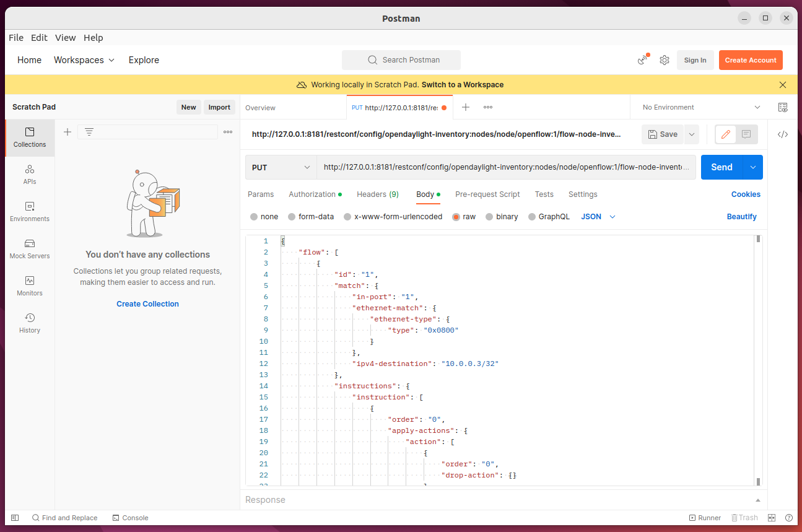Open the environment quick look icon
The height and width of the screenshot is (532, 802).
pyautogui.click(x=783, y=107)
